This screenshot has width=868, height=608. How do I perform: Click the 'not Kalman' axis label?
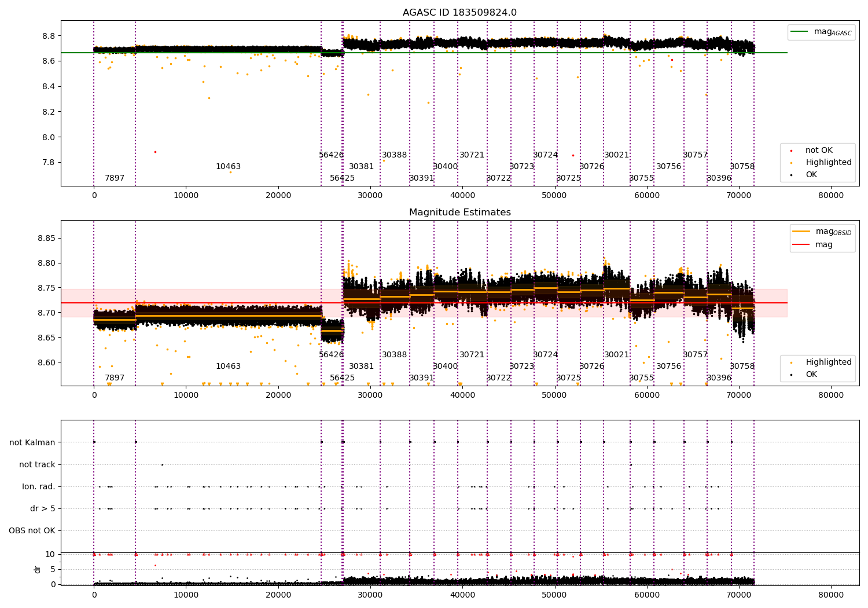[x=32, y=442]
